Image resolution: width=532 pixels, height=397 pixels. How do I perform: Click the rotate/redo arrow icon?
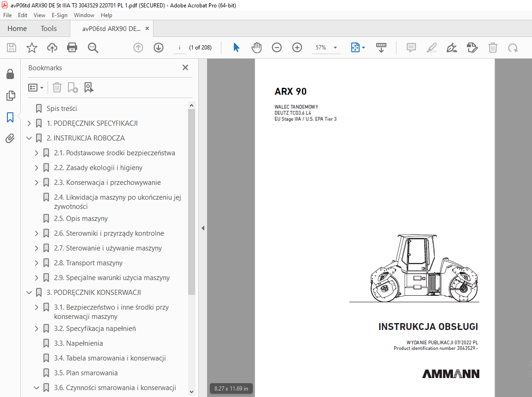(513, 48)
